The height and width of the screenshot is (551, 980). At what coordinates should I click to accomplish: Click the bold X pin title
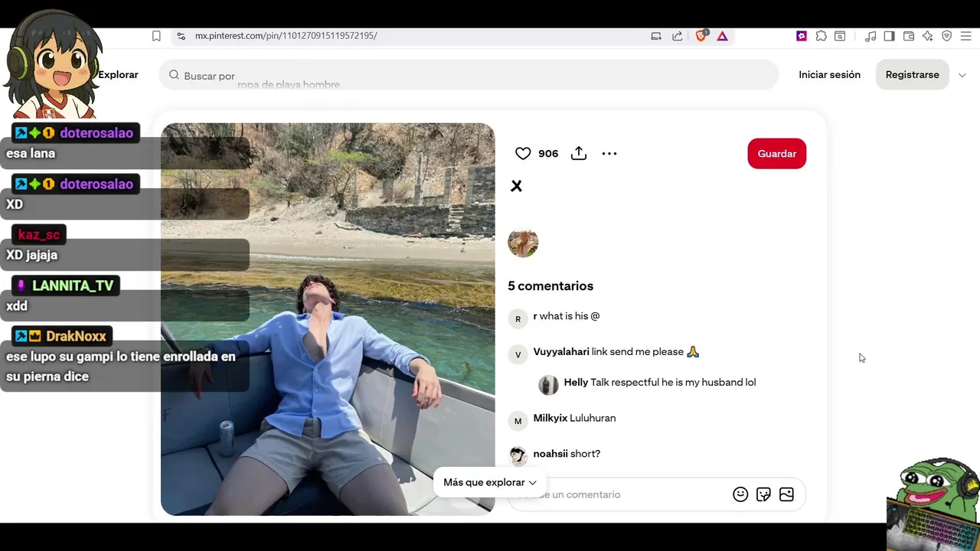[516, 186]
